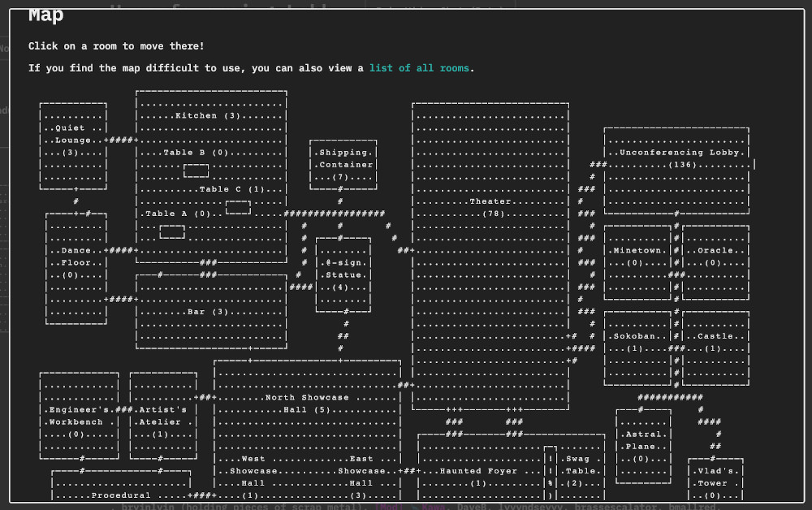Go to the @-sign Statue room
Viewport: 812px width, 510px height.
343,275
